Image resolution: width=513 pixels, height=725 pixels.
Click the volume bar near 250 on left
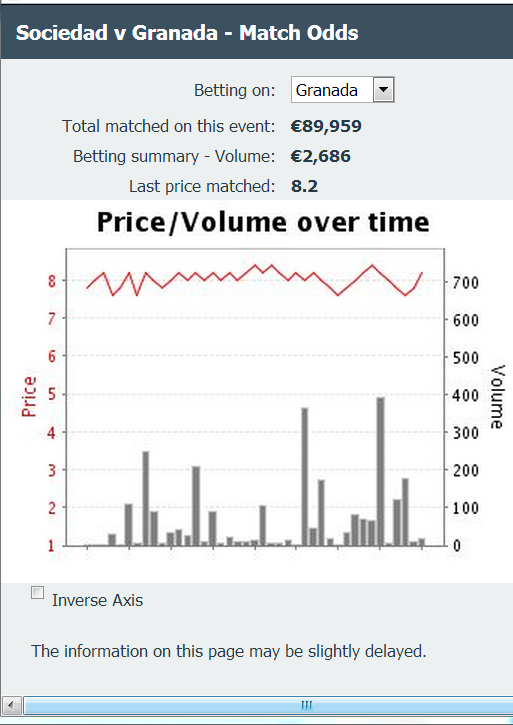pyautogui.click(x=146, y=498)
